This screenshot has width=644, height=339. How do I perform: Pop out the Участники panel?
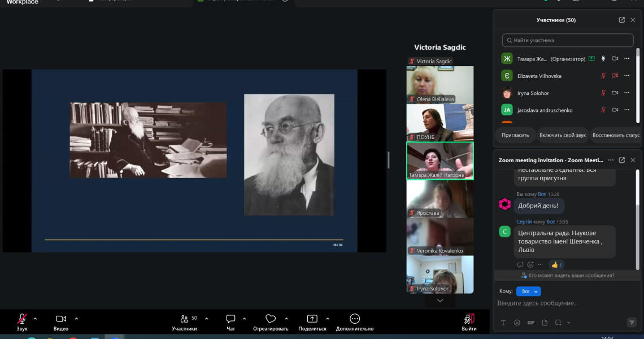click(x=622, y=20)
